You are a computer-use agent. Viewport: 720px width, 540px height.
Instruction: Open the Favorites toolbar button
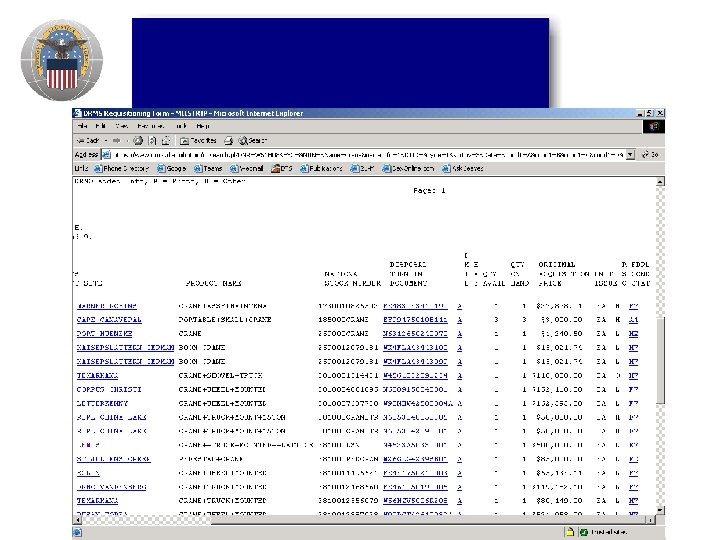tap(198, 141)
